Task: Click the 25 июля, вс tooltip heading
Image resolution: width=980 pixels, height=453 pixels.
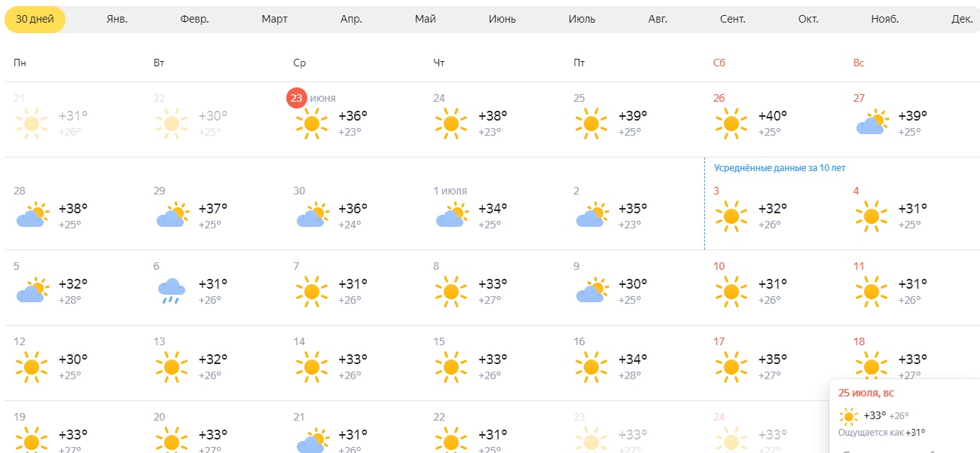Action: [866, 393]
